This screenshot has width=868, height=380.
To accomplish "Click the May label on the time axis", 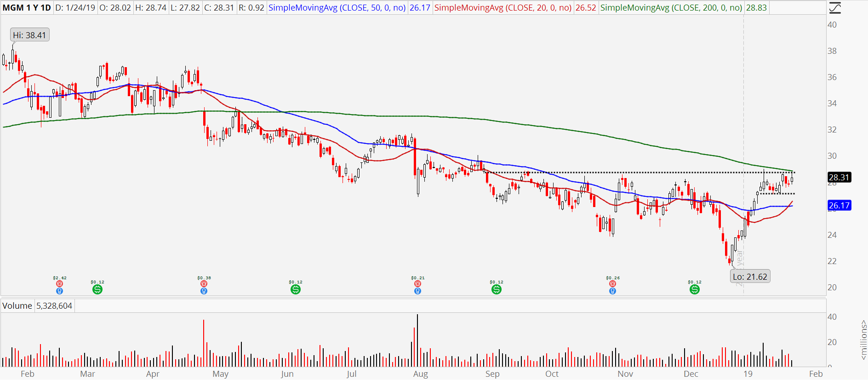I will [x=220, y=374].
